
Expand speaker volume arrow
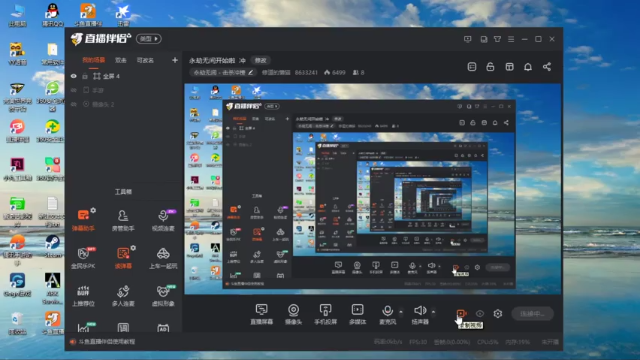[x=433, y=312]
